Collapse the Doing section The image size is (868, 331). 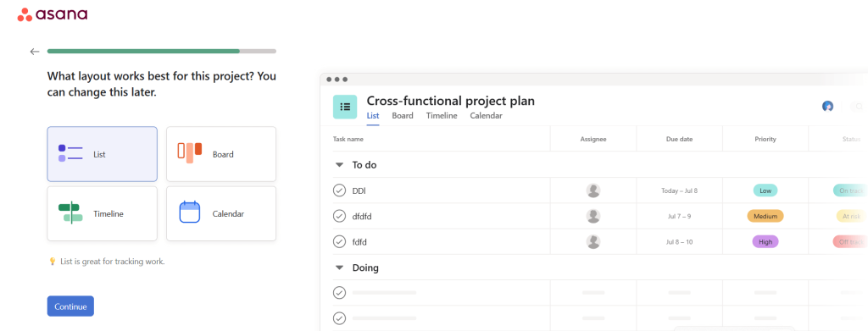click(339, 268)
